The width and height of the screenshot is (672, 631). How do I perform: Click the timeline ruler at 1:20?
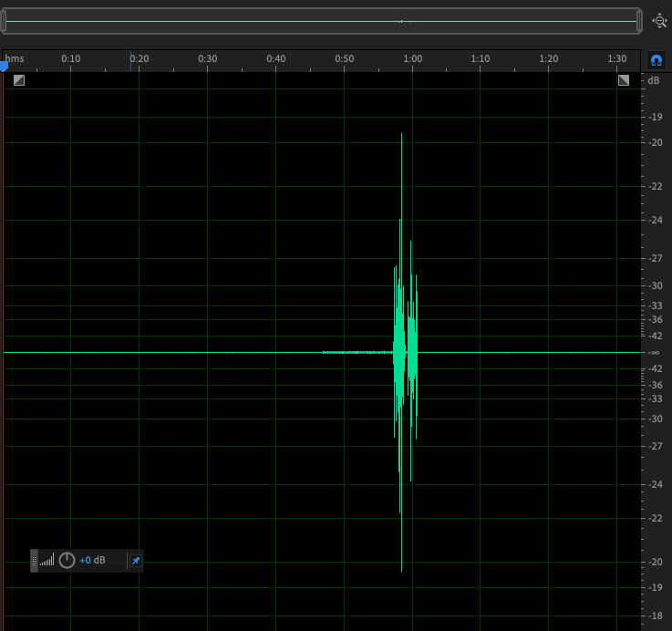click(x=549, y=59)
